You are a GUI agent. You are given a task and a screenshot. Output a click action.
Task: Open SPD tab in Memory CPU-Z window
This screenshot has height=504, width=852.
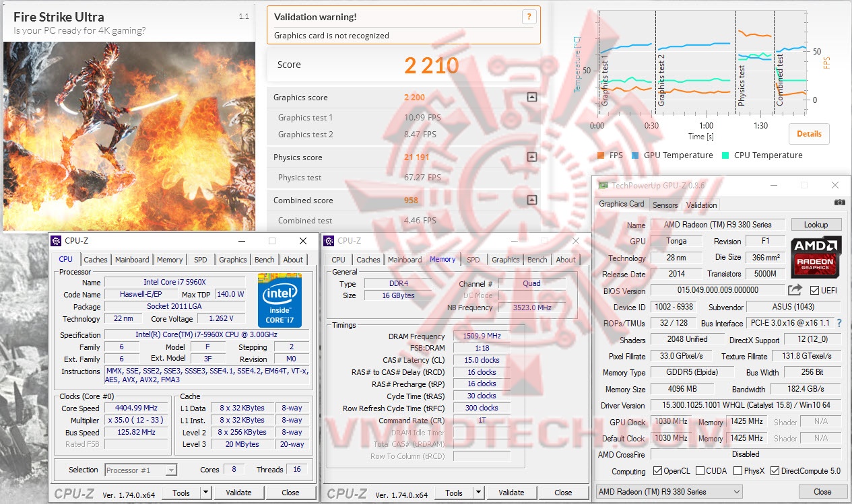pyautogui.click(x=473, y=260)
